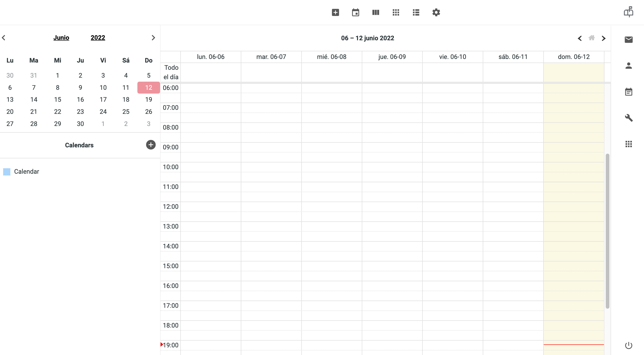644x355 pixels.
Task: Select the week view columns icon
Action: [x=376, y=12]
